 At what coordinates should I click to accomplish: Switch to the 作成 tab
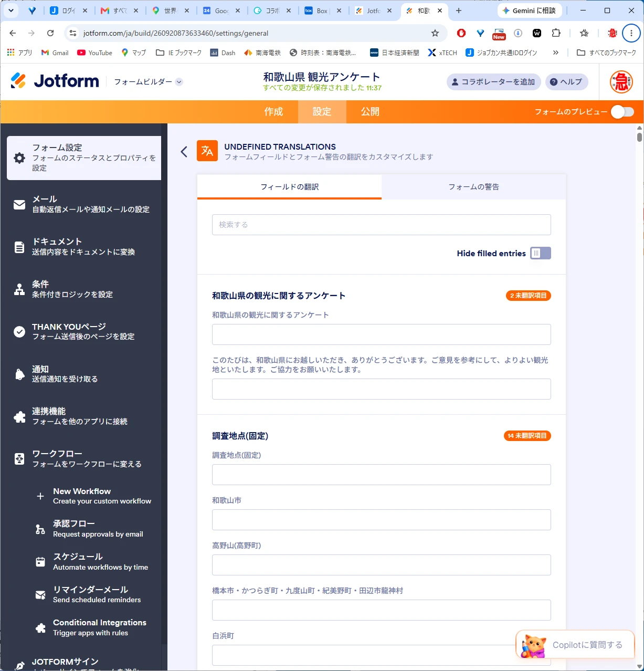(273, 111)
